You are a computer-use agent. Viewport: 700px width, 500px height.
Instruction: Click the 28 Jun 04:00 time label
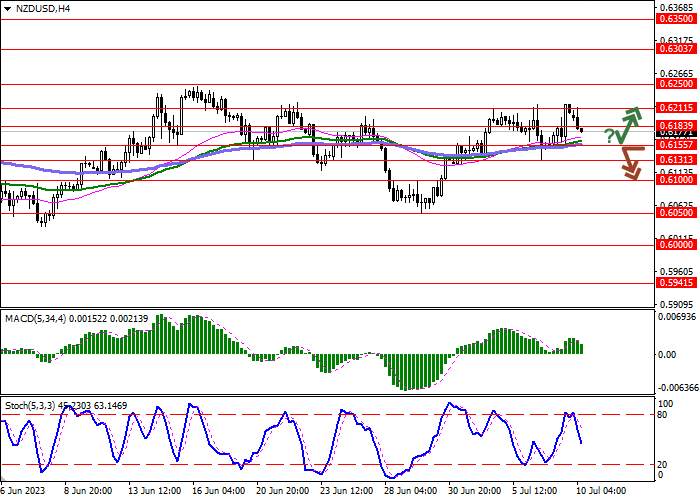coord(411,491)
